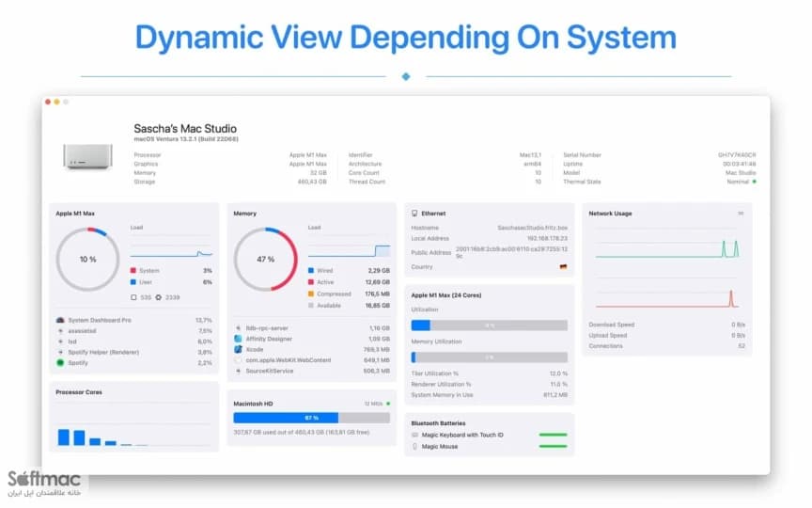Click the green Macintosh HD status dot

(x=388, y=404)
